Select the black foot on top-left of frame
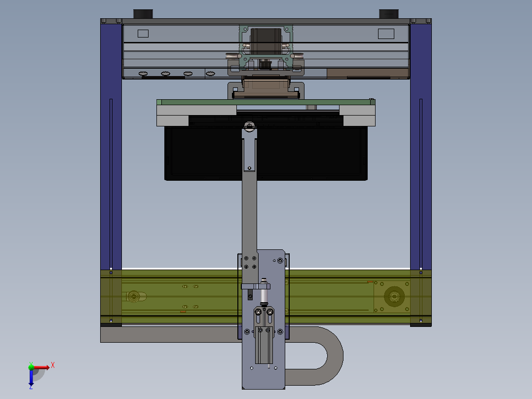Viewport: 532px width, 399px height. (x=143, y=14)
